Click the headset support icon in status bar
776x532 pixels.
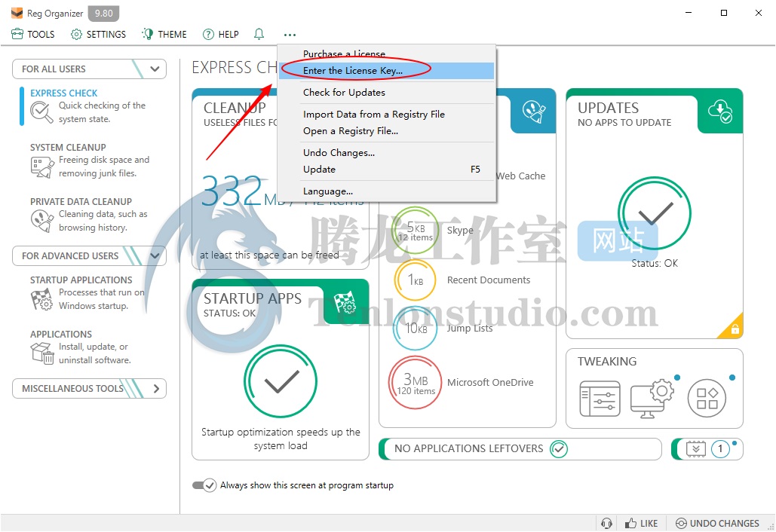606,523
